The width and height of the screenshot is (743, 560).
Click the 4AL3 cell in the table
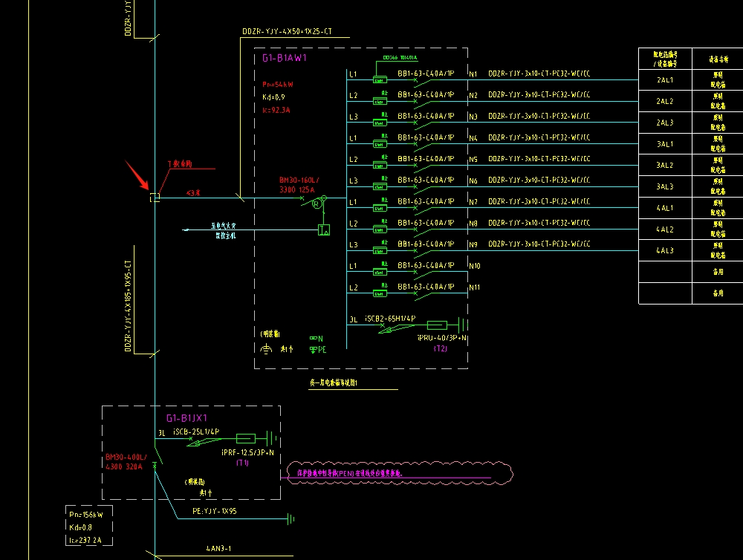(x=665, y=250)
